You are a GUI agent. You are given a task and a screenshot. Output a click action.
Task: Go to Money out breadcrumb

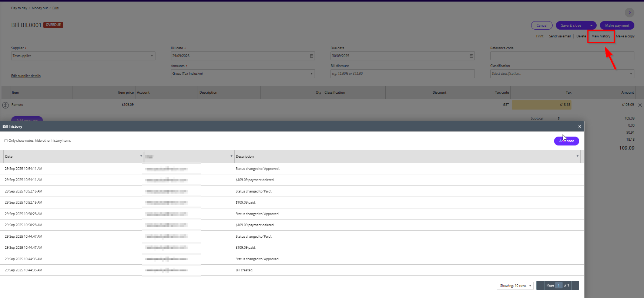[40, 8]
